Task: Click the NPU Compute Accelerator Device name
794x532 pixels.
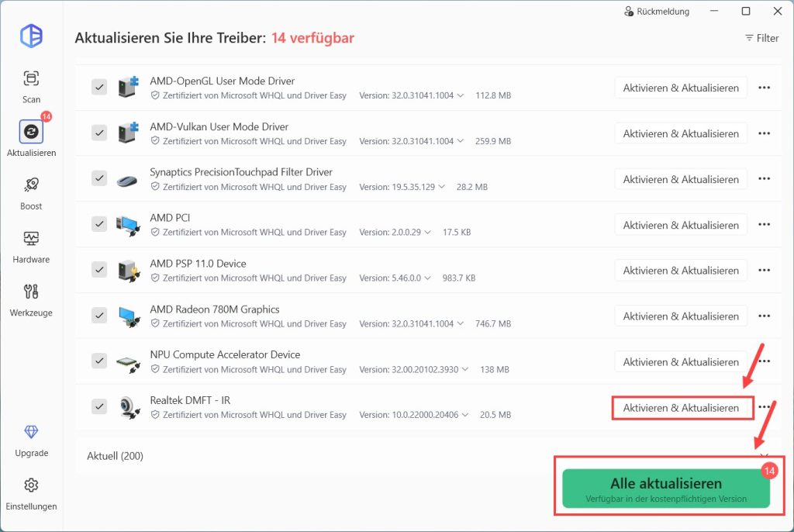Action: 225,354
